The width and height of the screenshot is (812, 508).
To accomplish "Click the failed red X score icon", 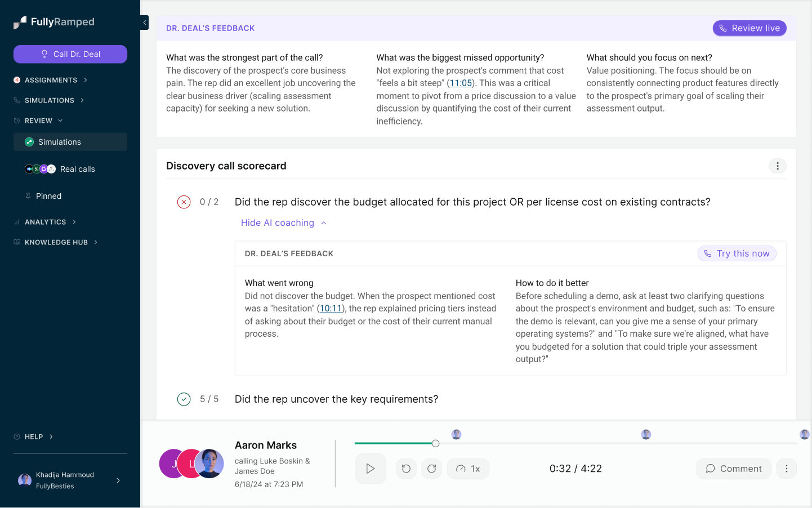I will (x=184, y=202).
